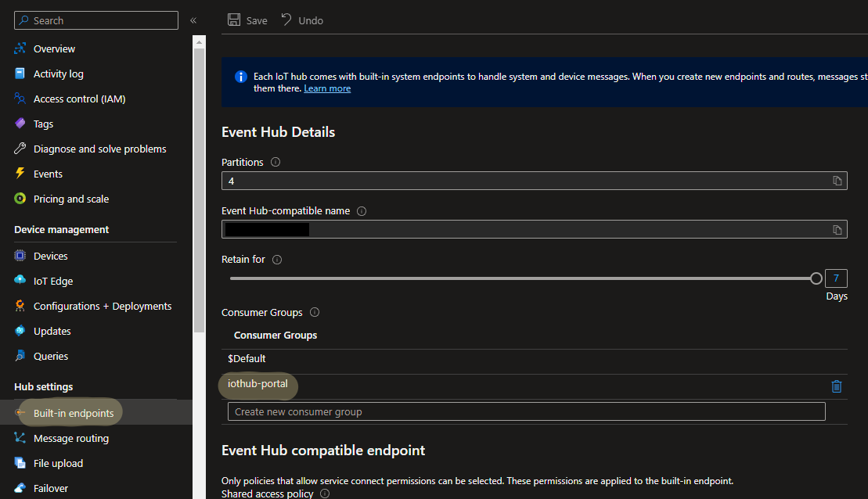Show info tooltip for Consumer Groups
Viewport: 868px width, 499px height.
coord(315,312)
